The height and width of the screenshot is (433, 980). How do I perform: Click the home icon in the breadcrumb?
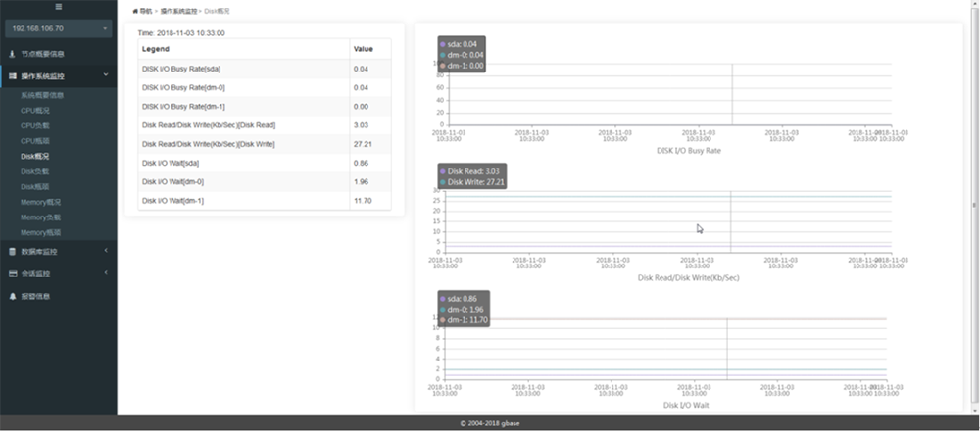pyautogui.click(x=135, y=11)
